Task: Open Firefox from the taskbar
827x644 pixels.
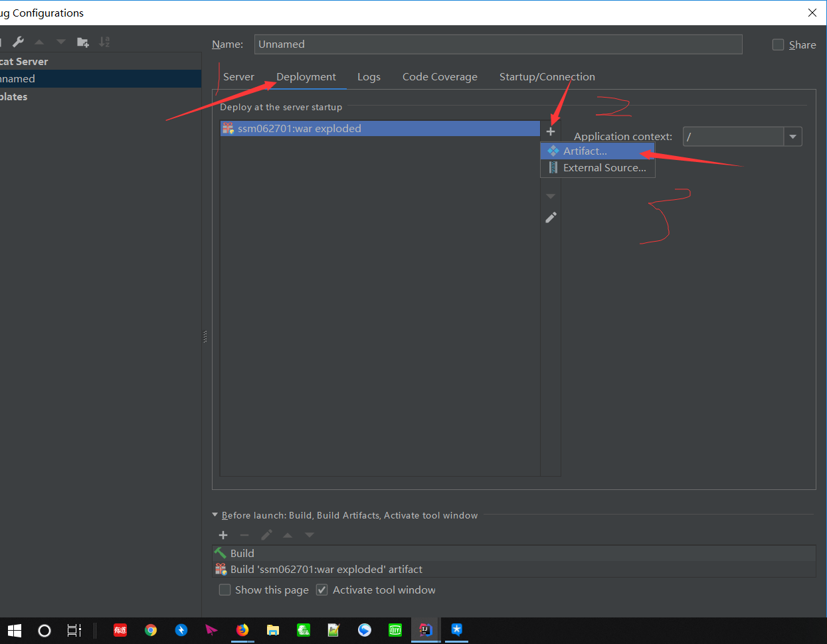Action: click(x=242, y=631)
